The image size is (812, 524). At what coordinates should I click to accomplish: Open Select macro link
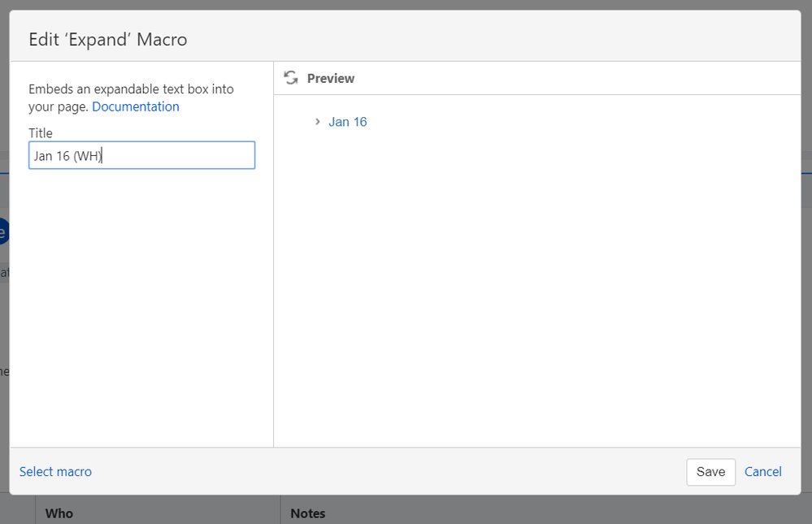[55, 472]
